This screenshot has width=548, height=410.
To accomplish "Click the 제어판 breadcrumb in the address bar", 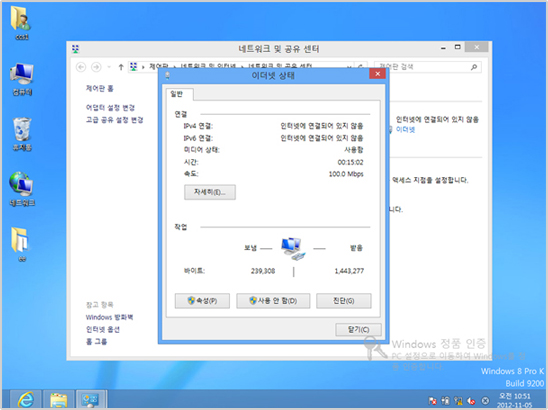I will point(159,66).
